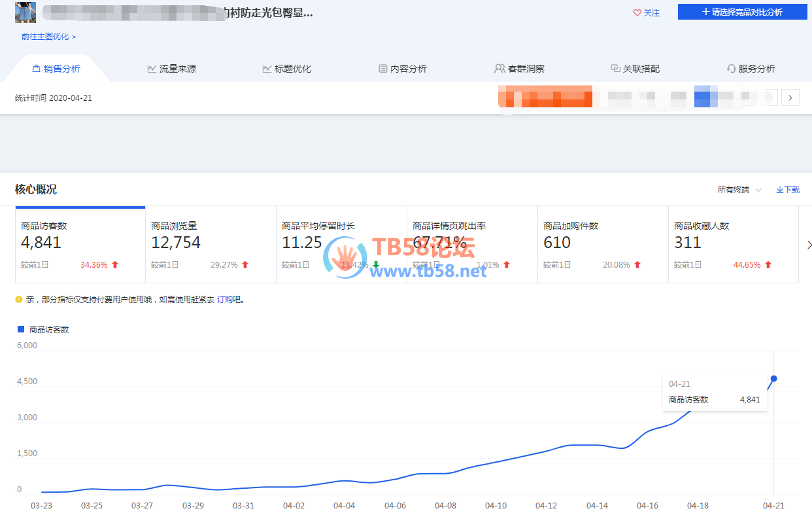This screenshot has width=812, height=515.
Task: Select the 商品加购件数 metric card
Action: pos(602,245)
